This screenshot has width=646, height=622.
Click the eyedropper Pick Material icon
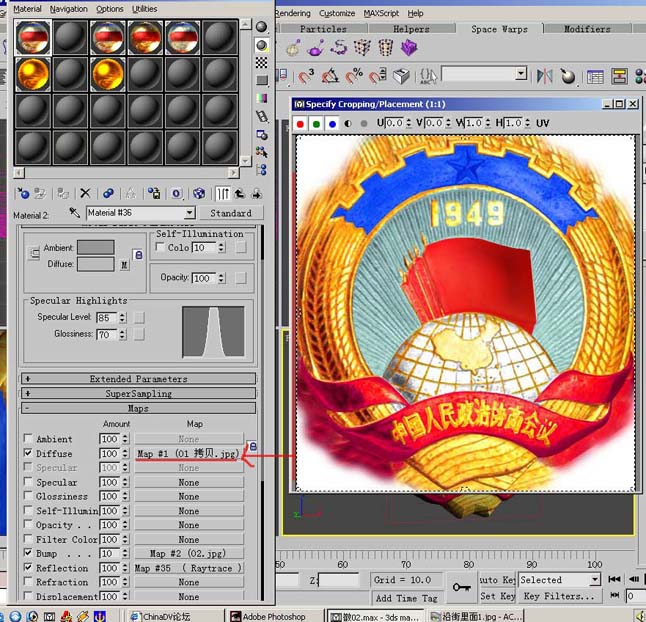pyautogui.click(x=75, y=213)
